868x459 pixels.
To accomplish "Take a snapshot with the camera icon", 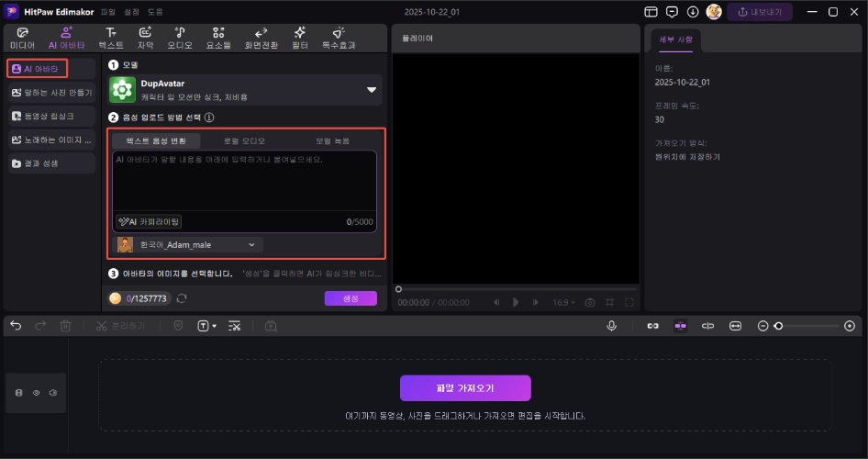I will pos(590,302).
